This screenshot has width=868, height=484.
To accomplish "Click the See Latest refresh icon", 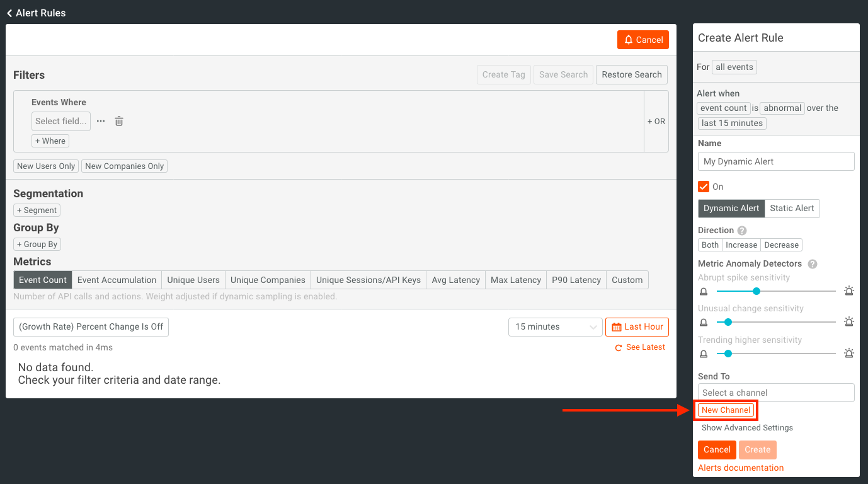I will [619, 348].
